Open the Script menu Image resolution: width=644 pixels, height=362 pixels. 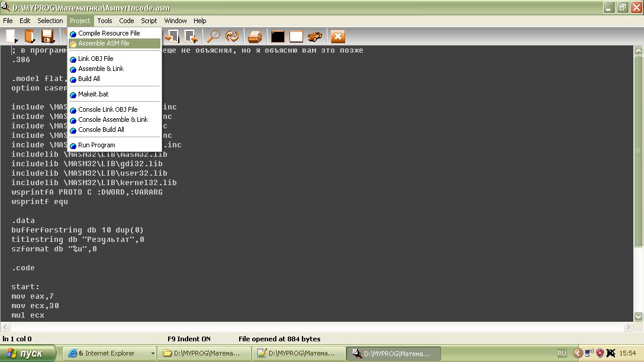[x=149, y=21]
